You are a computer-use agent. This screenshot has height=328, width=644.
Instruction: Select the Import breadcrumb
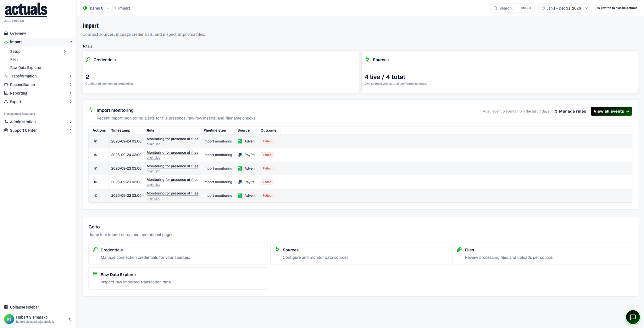tap(124, 8)
